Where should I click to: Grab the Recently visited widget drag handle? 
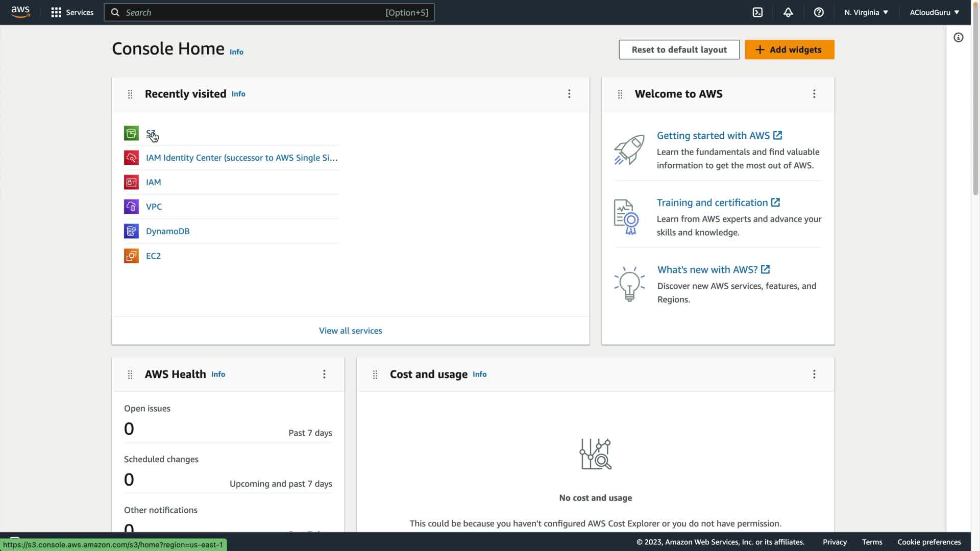pos(130,94)
